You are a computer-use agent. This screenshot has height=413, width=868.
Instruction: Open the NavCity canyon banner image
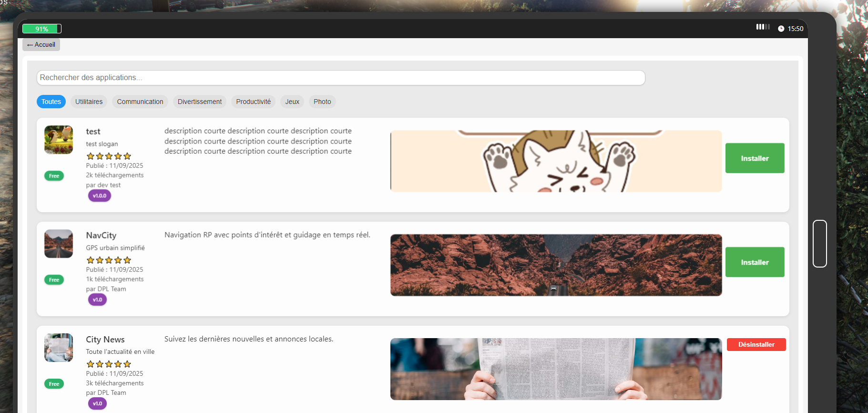point(556,265)
